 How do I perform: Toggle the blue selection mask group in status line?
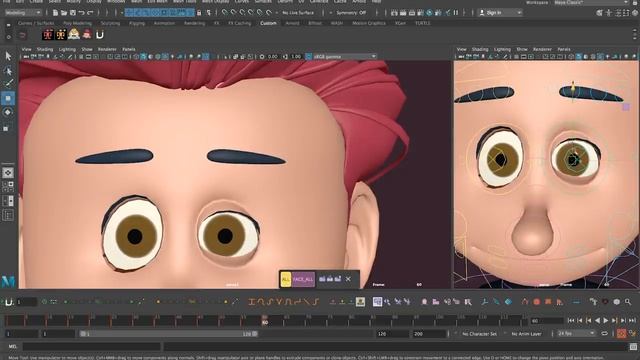coord(159,13)
